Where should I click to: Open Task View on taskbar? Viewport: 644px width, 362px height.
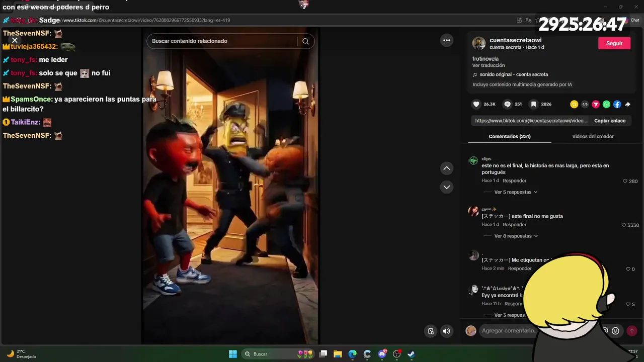pyautogui.click(x=323, y=354)
